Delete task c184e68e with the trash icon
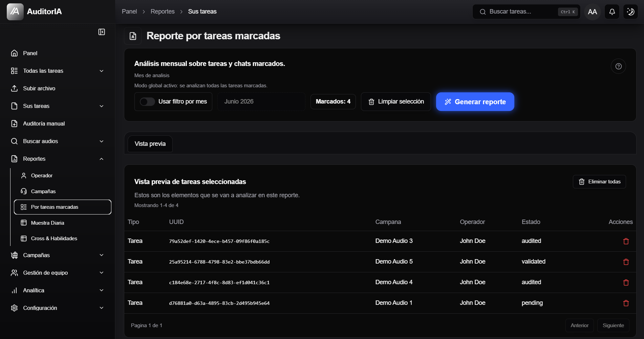 pyautogui.click(x=626, y=282)
